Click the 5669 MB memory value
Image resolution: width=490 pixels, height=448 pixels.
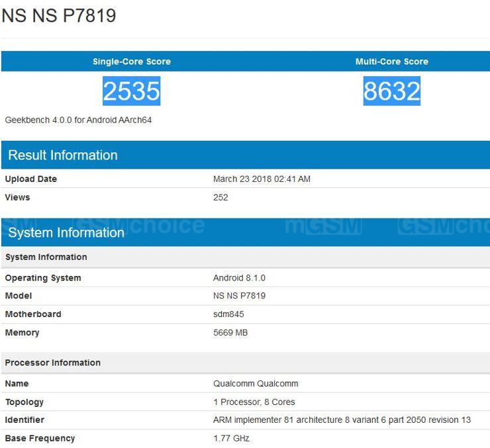[230, 333]
